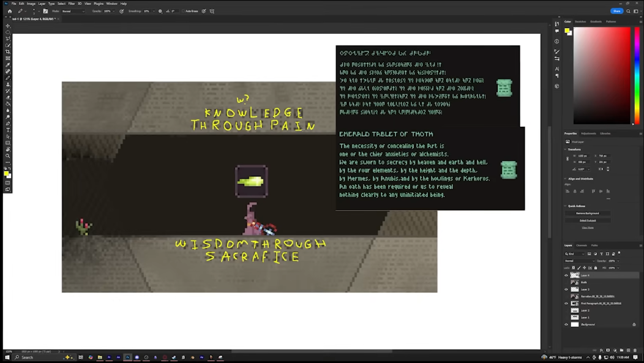This screenshot has height=363, width=644.
Task: Select the Lasso tool
Action: point(8,39)
